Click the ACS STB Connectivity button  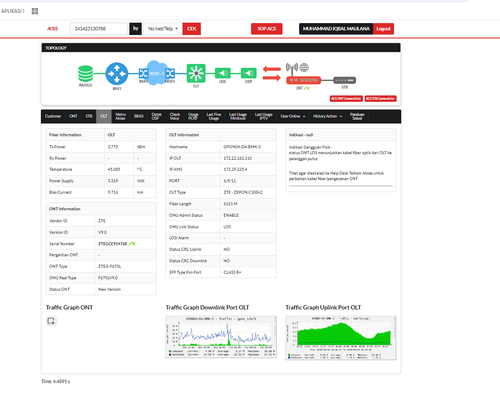point(380,98)
